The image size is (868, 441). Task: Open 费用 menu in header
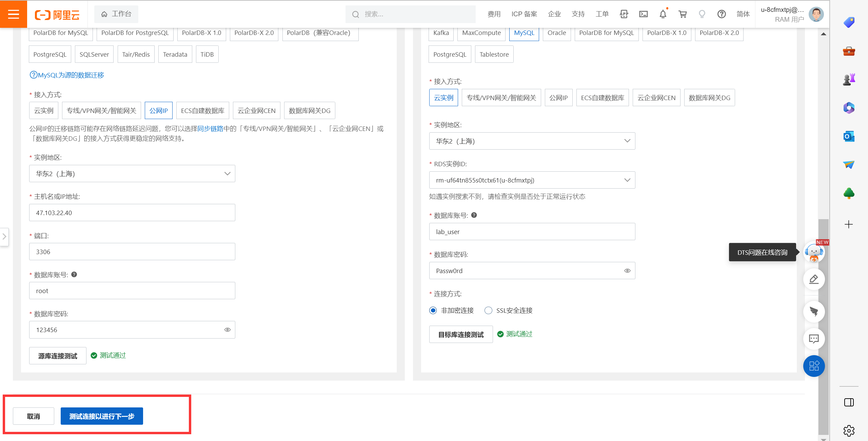tap(494, 14)
